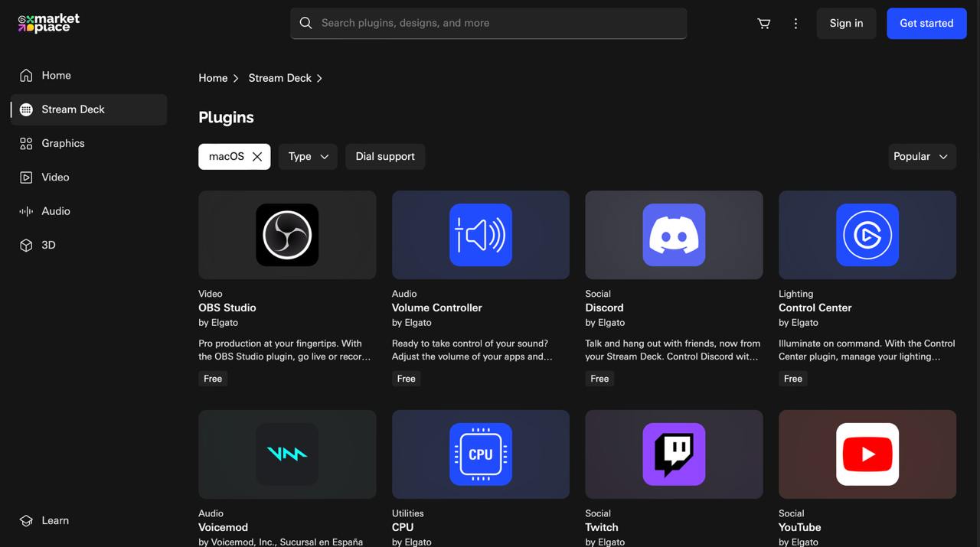Screen dimensions: 980x547
Task: Click the Control Center description text
Action: click(867, 350)
